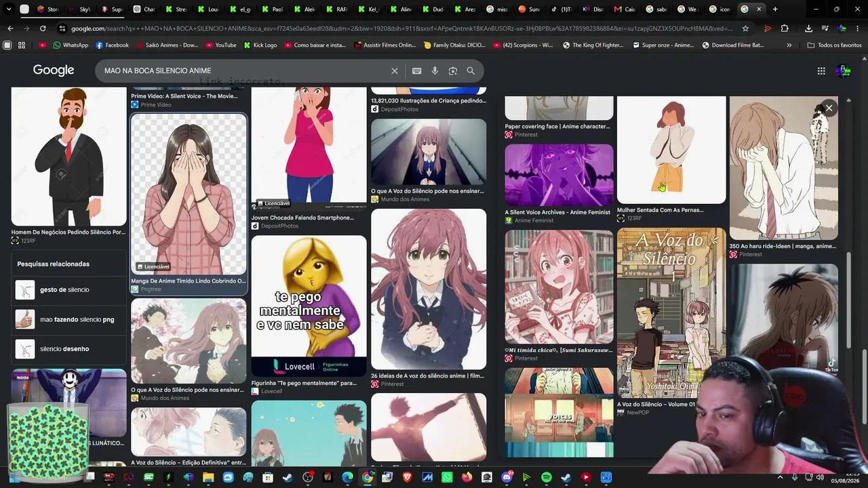Click the 'Mundo dos Animes' source under hallway image

[x=406, y=199]
